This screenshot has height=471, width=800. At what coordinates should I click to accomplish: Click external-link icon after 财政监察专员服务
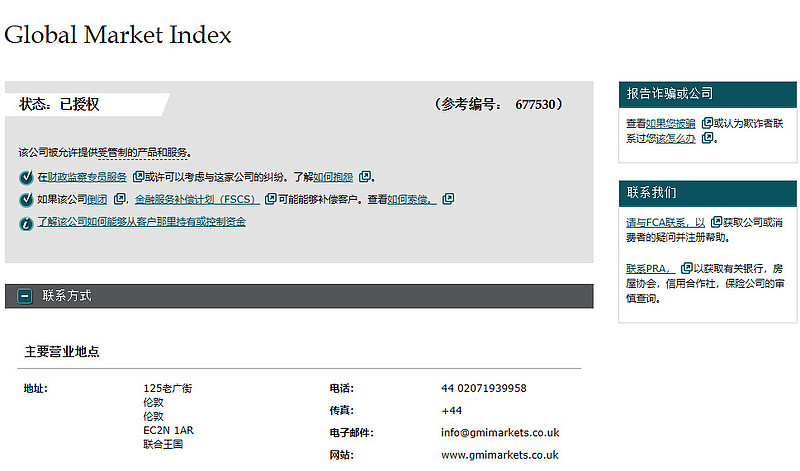[138, 177]
